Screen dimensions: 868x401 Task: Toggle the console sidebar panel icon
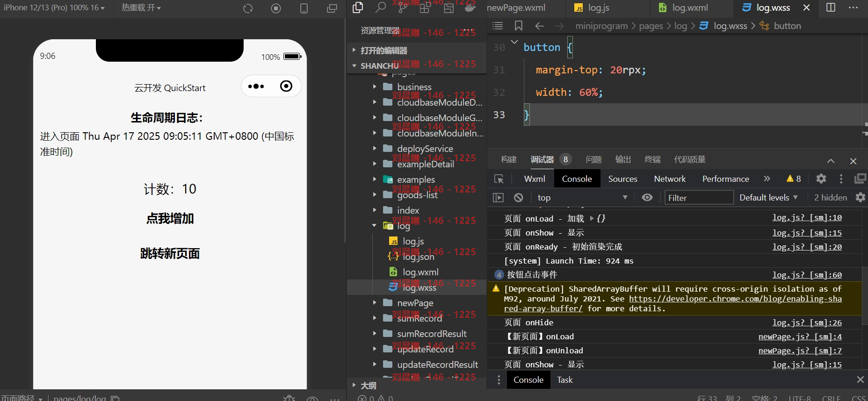pos(498,198)
